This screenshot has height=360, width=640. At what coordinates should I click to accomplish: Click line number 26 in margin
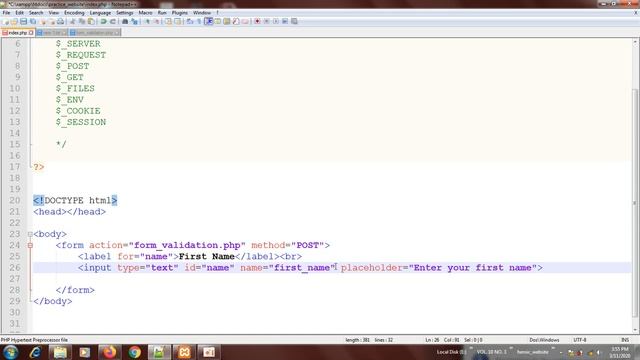click(x=15, y=268)
